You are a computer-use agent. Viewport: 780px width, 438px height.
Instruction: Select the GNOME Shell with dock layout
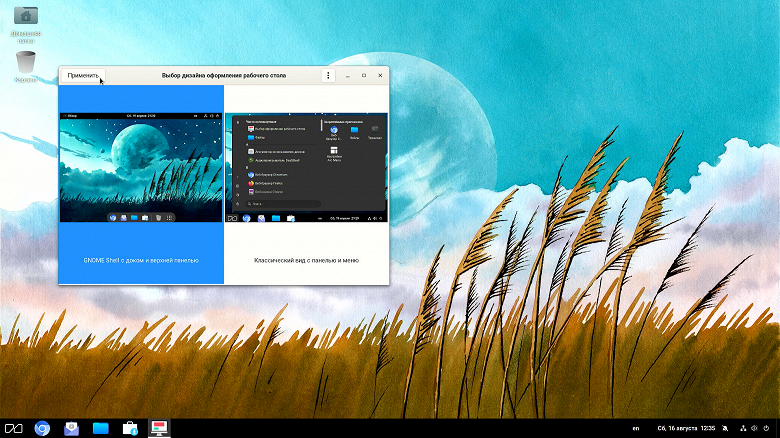141,184
